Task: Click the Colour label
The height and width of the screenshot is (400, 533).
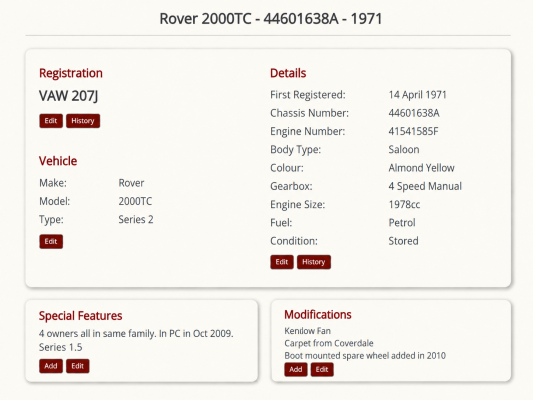Action: [x=287, y=168]
